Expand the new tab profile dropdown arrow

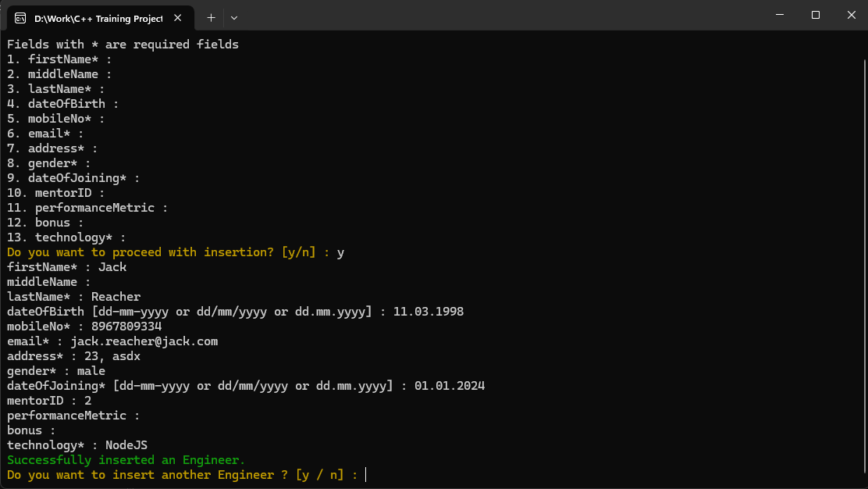point(234,18)
